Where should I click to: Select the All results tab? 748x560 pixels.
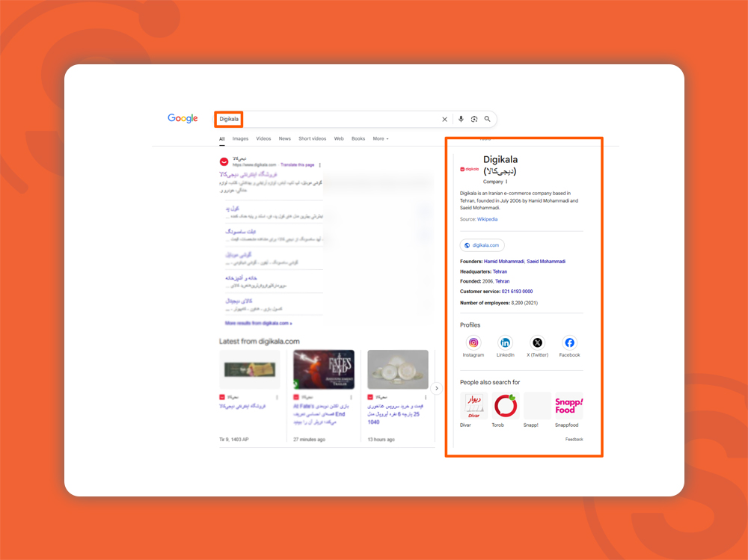[x=222, y=139]
